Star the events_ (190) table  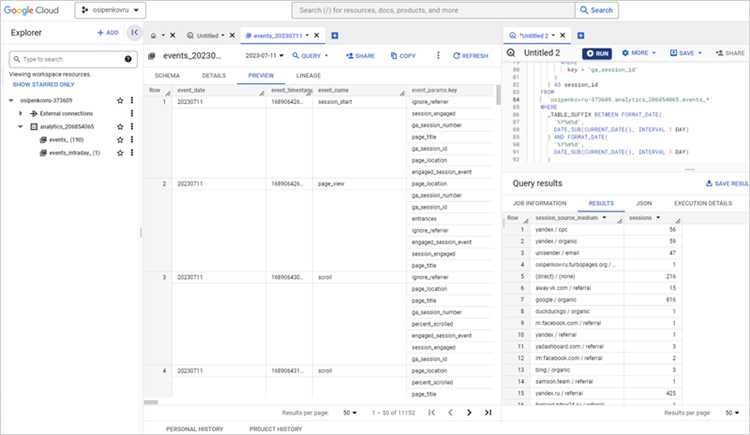click(x=120, y=140)
